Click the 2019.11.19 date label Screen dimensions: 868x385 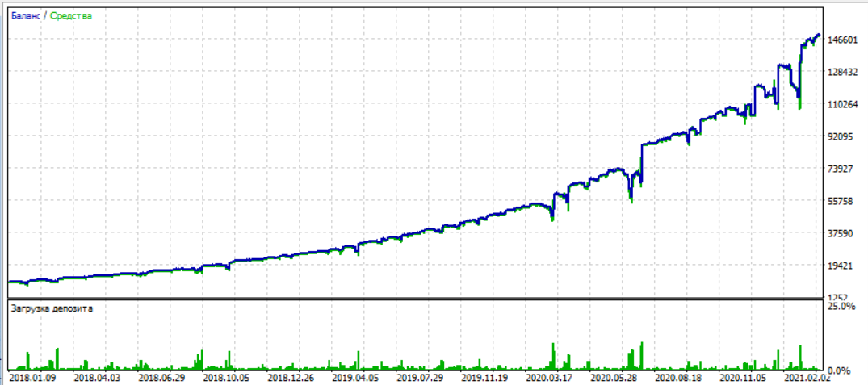pyautogui.click(x=485, y=379)
